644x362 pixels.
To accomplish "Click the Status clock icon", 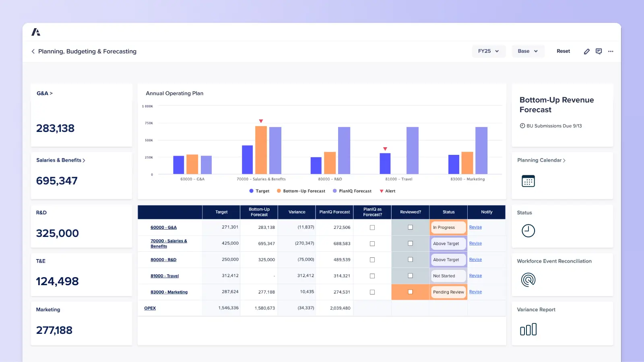I will (528, 230).
